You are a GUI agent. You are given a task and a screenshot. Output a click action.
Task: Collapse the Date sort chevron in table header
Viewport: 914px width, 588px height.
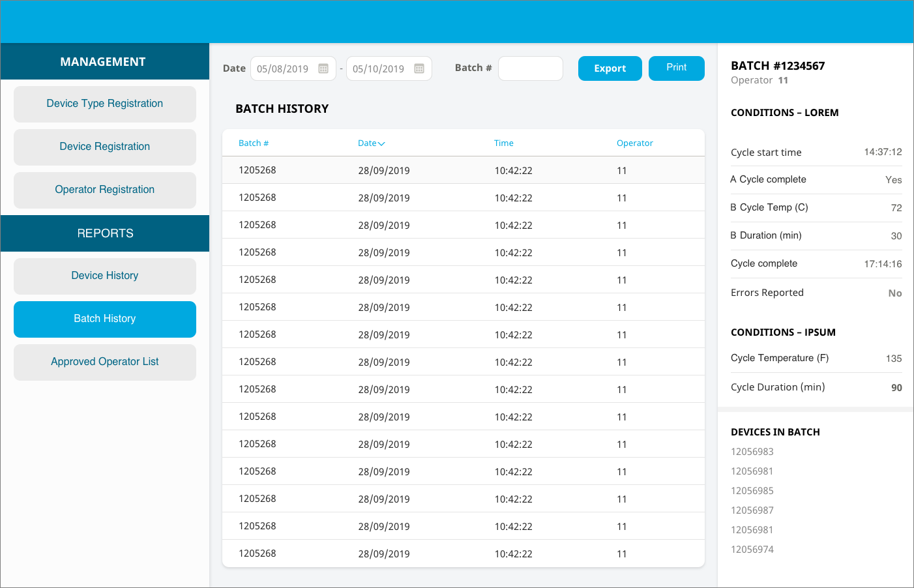[381, 143]
